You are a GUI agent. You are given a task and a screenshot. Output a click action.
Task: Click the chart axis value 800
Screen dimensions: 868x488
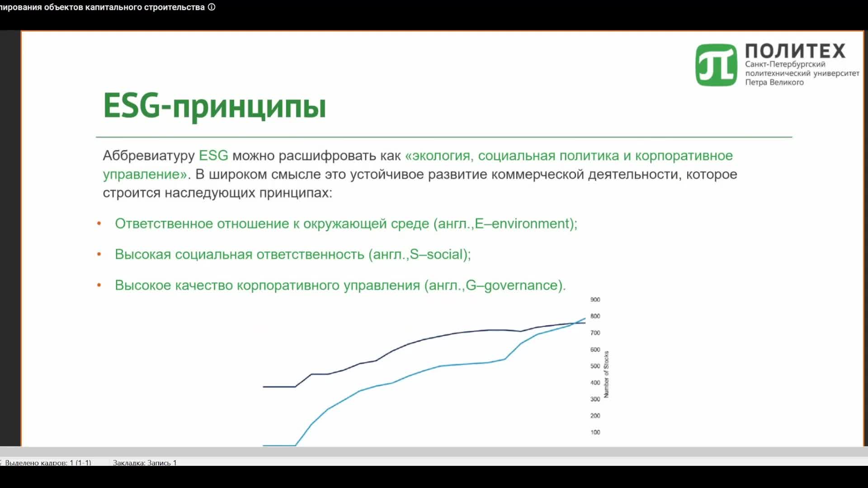pos(595,316)
